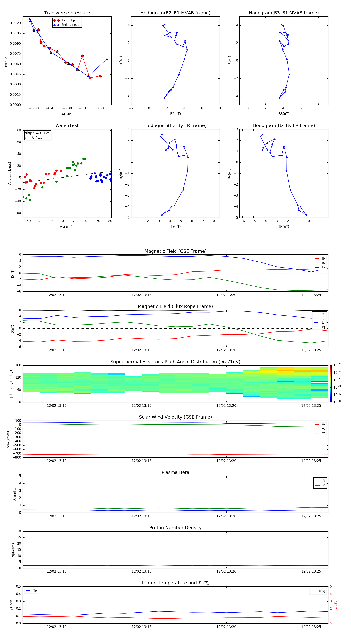Click '12/02 13:10' tick under GSE magnetic field

click(57, 295)
